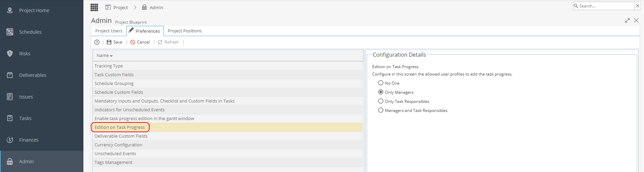This screenshot has height=172, width=644.
Task: Select the Schedule Custom Fields row
Action: [x=227, y=92]
